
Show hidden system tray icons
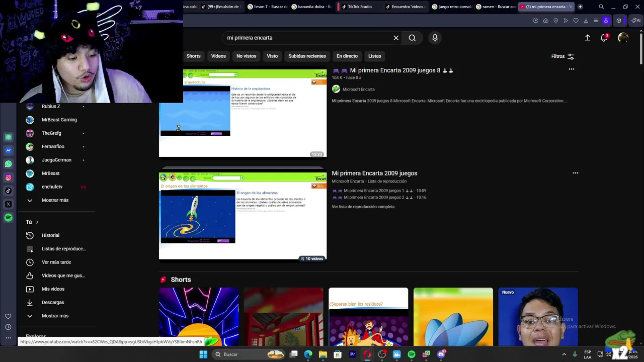click(564, 354)
